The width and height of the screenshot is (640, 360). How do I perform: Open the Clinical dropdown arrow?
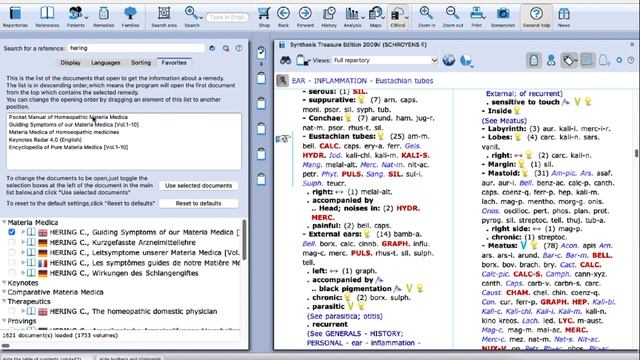(x=407, y=17)
